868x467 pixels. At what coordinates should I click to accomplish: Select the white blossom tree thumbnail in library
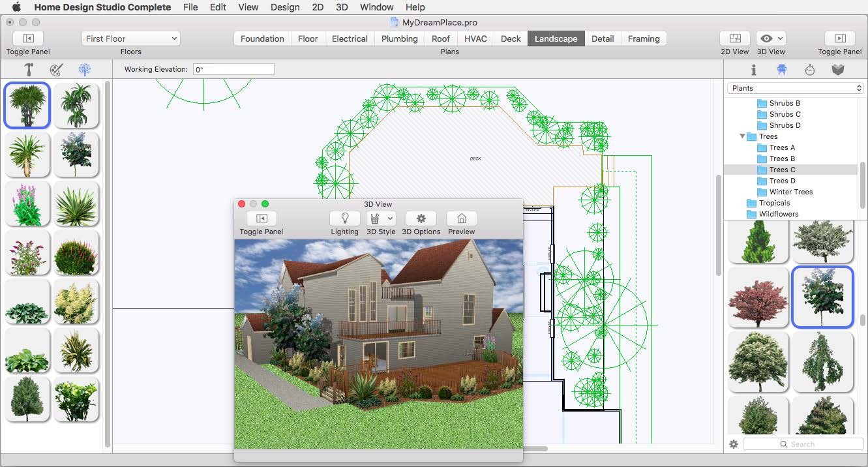point(822,241)
